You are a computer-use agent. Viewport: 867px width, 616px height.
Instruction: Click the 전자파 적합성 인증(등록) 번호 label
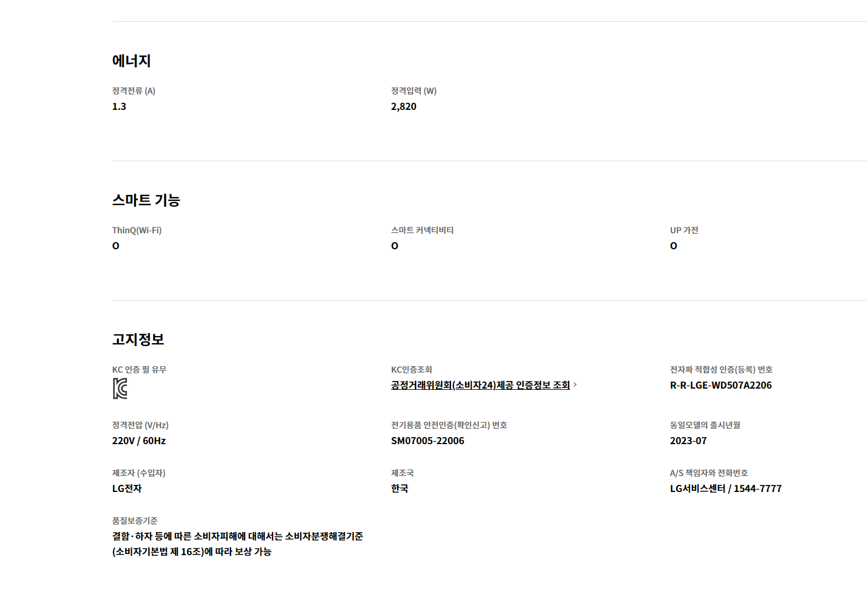[x=721, y=370]
